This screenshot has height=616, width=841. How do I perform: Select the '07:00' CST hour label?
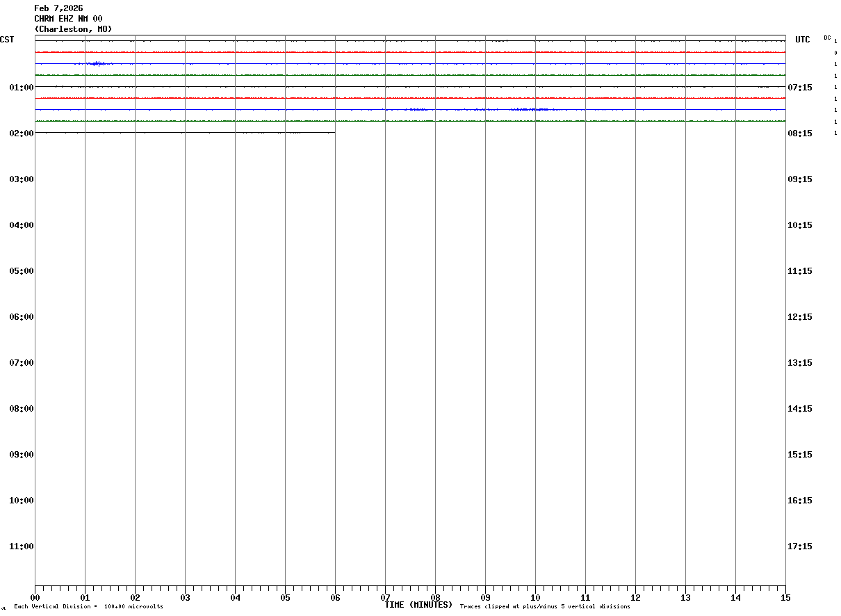tap(22, 362)
